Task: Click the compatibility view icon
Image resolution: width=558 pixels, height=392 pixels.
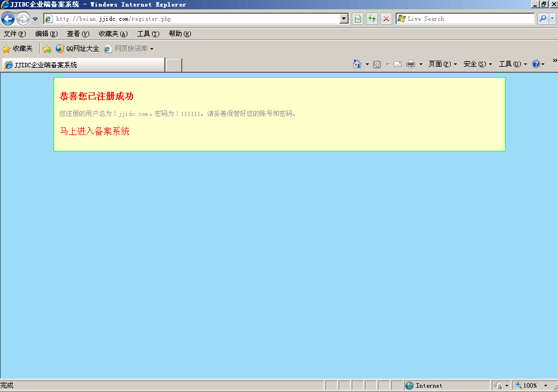Action: click(358, 19)
